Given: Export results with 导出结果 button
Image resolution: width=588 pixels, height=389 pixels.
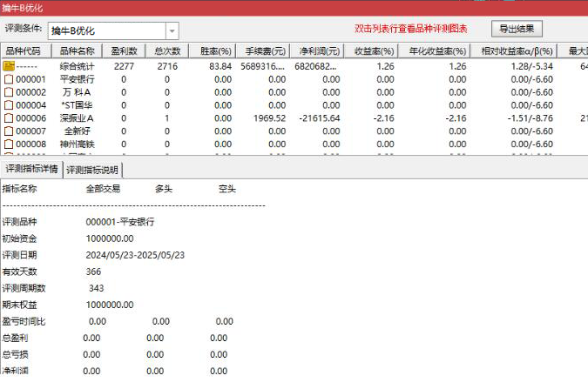Looking at the screenshot, I should tap(517, 29).
